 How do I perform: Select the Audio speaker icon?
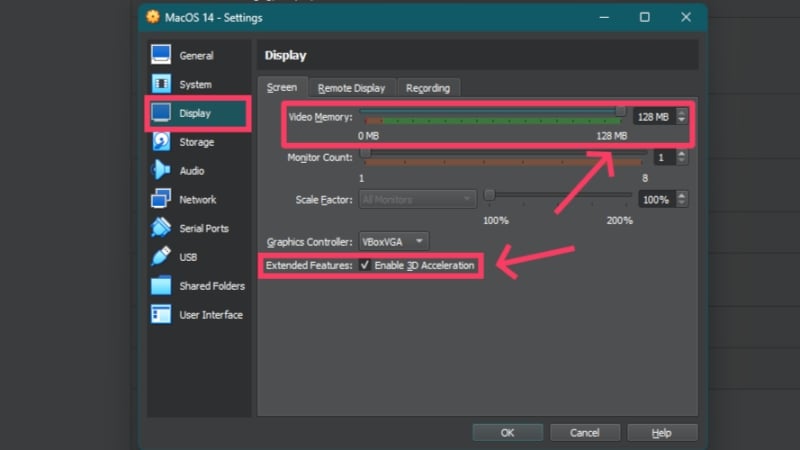[161, 170]
